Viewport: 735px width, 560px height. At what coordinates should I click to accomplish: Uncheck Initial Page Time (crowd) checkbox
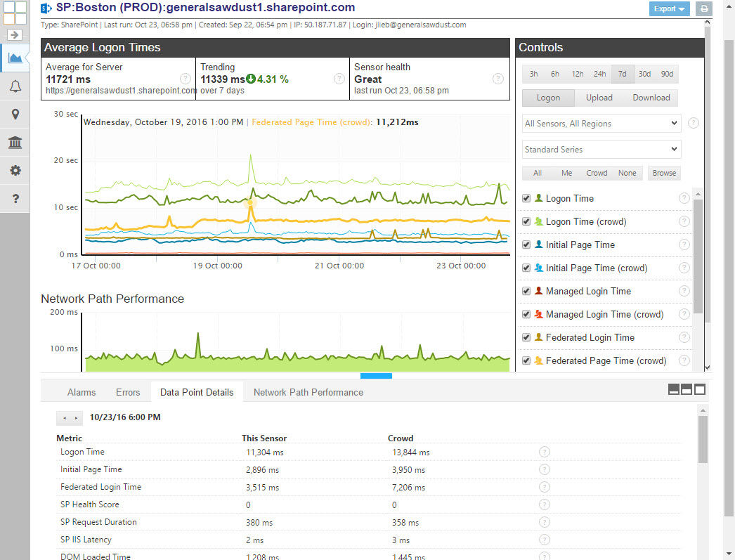pyautogui.click(x=526, y=268)
